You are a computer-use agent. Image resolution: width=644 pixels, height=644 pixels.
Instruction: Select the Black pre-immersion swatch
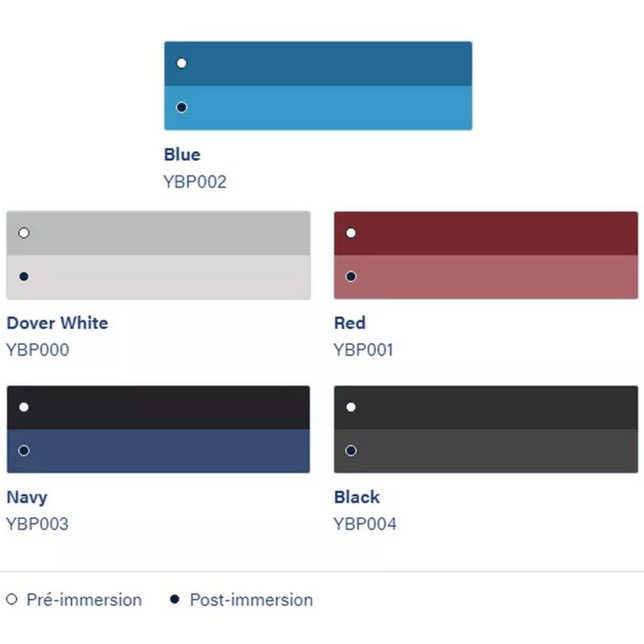pos(485,407)
